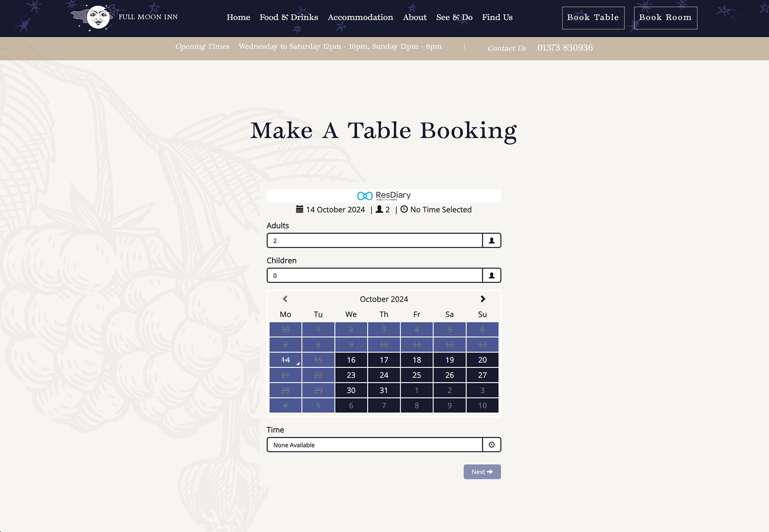Select October 31 on the calendar
This screenshot has width=769, height=532.
[384, 390]
